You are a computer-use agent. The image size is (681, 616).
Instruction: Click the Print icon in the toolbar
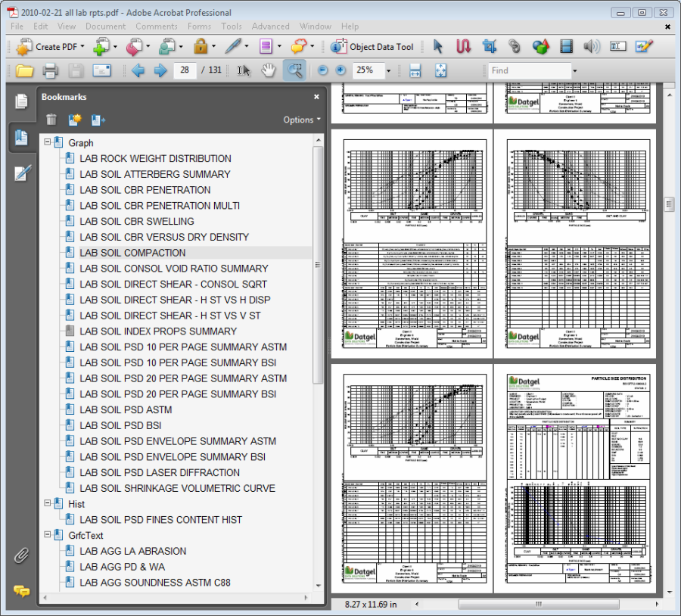pyautogui.click(x=50, y=70)
